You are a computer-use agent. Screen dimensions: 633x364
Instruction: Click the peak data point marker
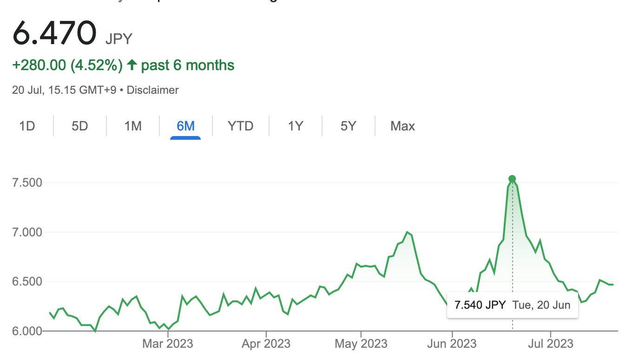512,179
